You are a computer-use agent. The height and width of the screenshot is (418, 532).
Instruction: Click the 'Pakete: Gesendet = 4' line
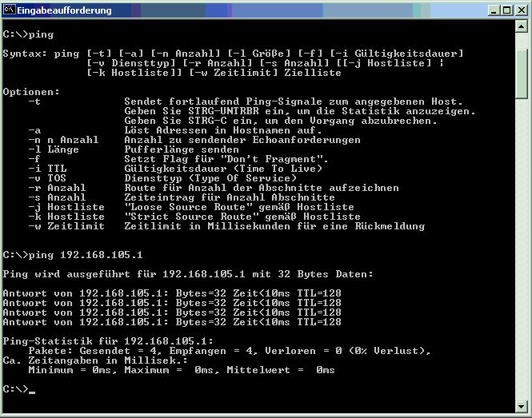(x=229, y=351)
